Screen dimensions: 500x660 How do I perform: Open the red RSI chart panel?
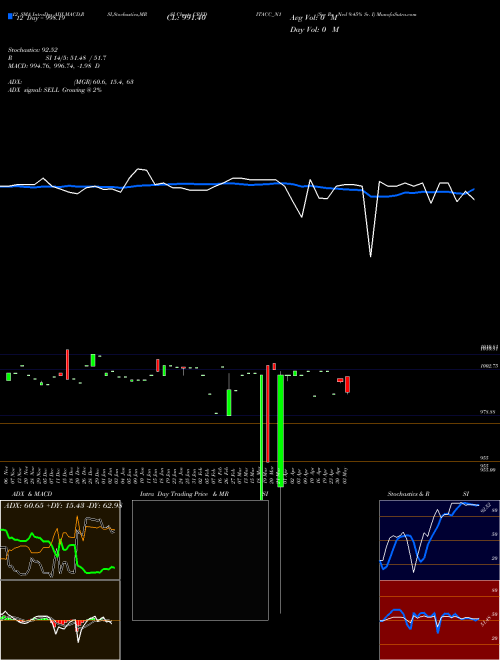pyautogui.click(x=439, y=620)
